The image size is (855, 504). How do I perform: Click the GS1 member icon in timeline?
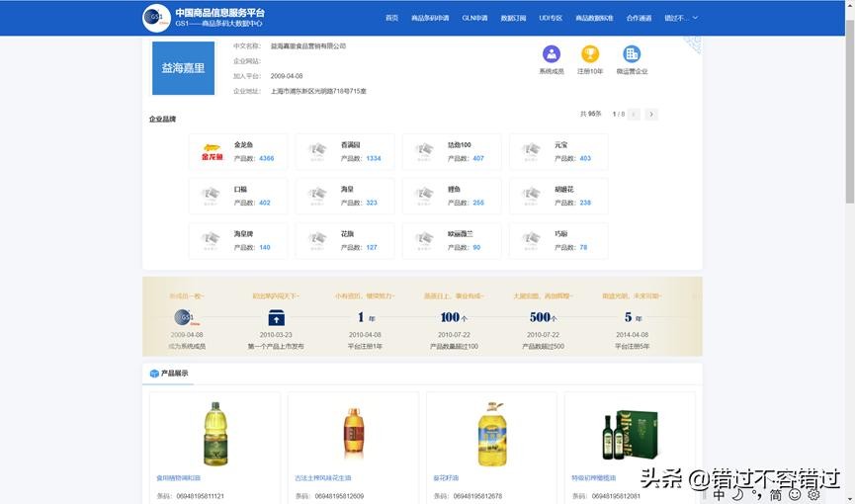pos(186,317)
